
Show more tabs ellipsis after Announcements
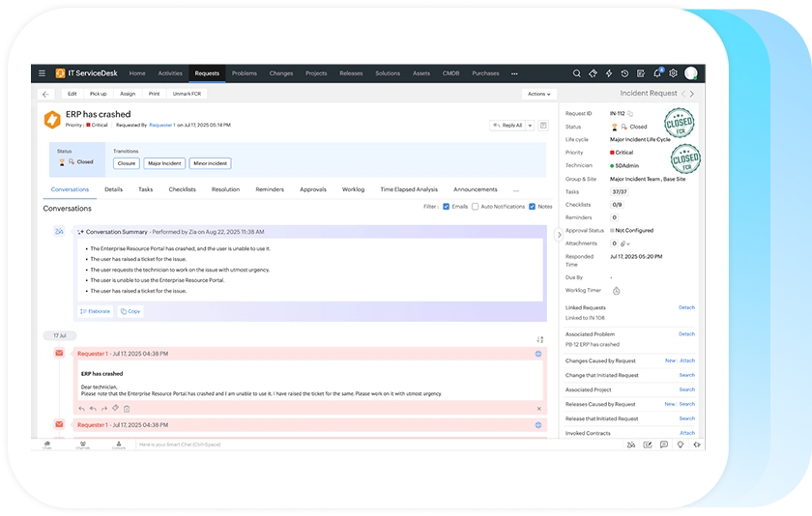[516, 190]
